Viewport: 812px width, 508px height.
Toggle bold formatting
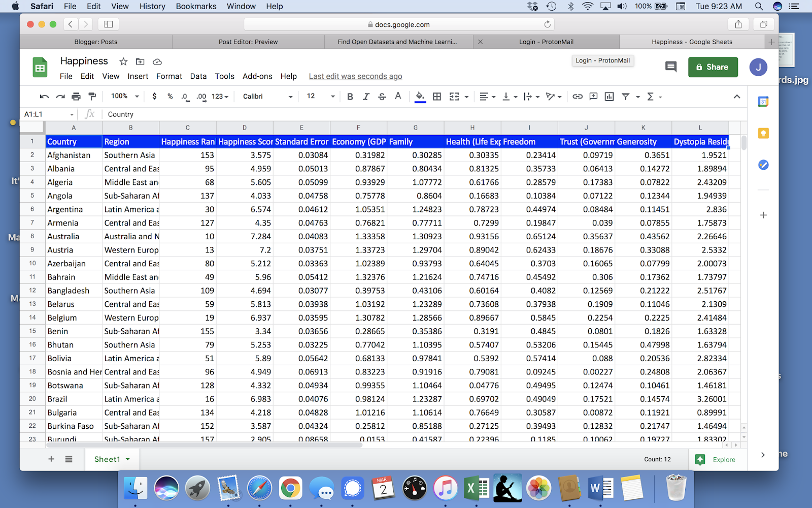tap(350, 97)
